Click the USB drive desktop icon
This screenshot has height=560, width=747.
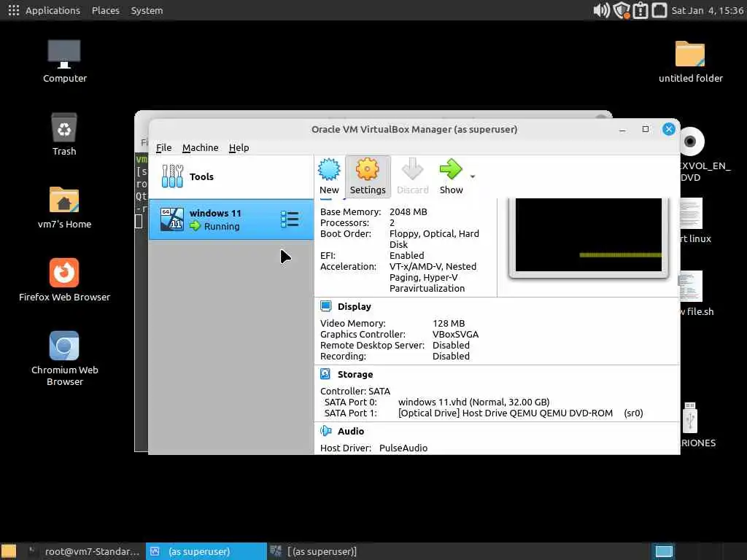(x=690, y=418)
